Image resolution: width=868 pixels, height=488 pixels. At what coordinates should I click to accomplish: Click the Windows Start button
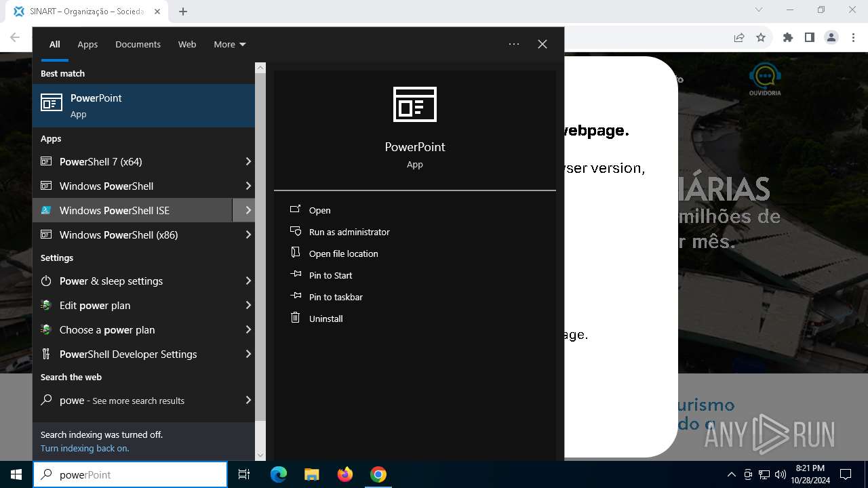point(16,474)
